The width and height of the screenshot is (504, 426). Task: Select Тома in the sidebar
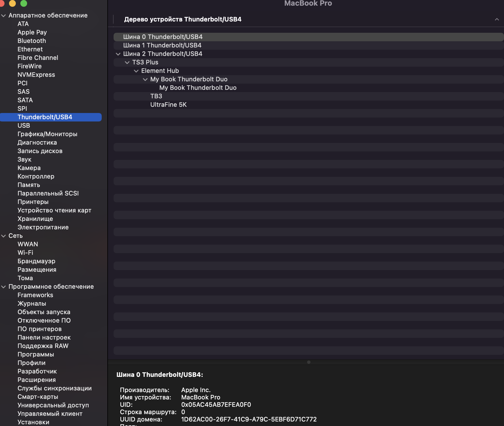(x=25, y=278)
